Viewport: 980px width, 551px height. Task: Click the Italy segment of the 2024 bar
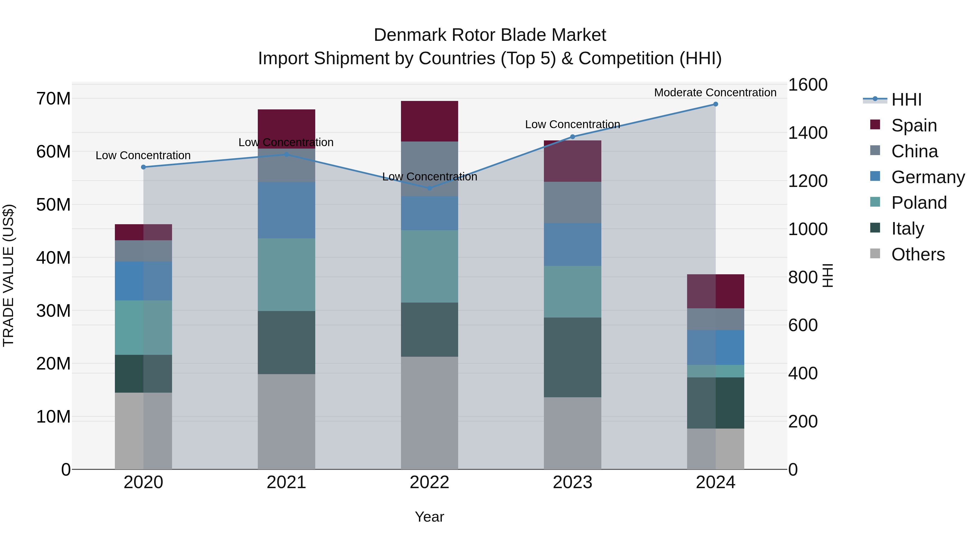point(716,403)
